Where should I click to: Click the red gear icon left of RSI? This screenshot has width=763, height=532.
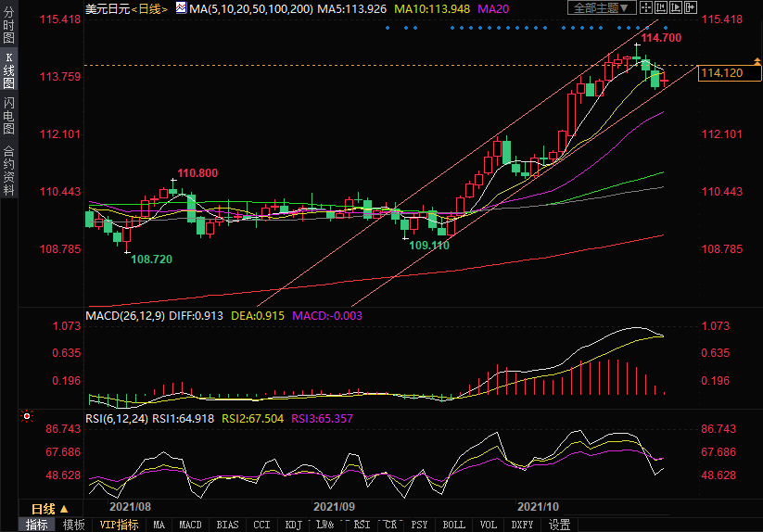point(27,417)
